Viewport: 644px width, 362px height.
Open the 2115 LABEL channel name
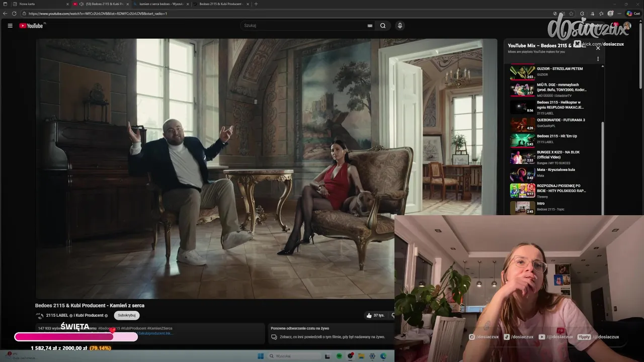pyautogui.click(x=57, y=315)
